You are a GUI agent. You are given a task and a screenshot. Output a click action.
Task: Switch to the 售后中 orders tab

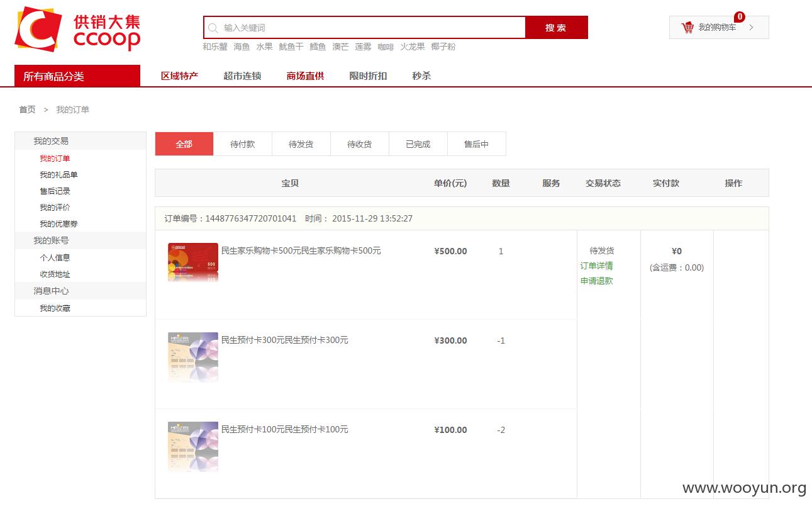click(x=477, y=144)
